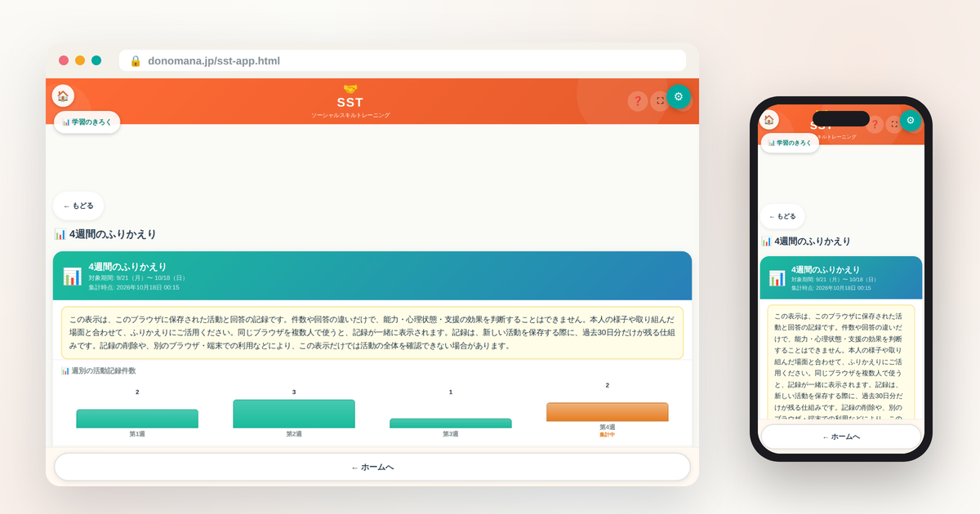Click the 第3週 label under the chart
Screen dimensions: 980x514
[451, 434]
